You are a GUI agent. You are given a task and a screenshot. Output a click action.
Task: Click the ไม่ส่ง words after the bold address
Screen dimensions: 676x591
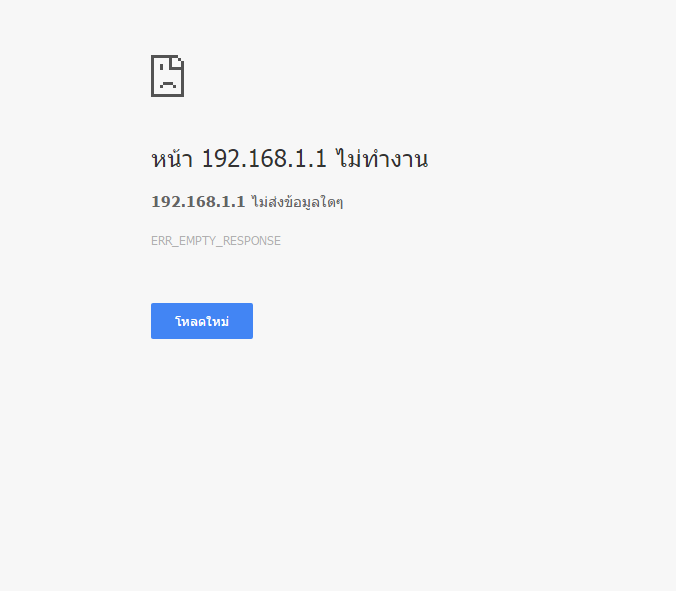tap(268, 202)
